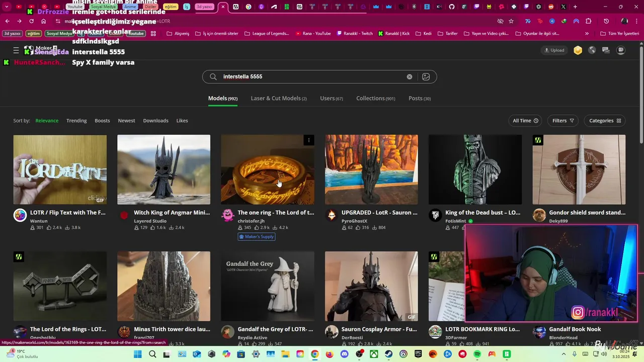Open image search camera icon
This screenshot has width=644, height=362.
pyautogui.click(x=426, y=77)
